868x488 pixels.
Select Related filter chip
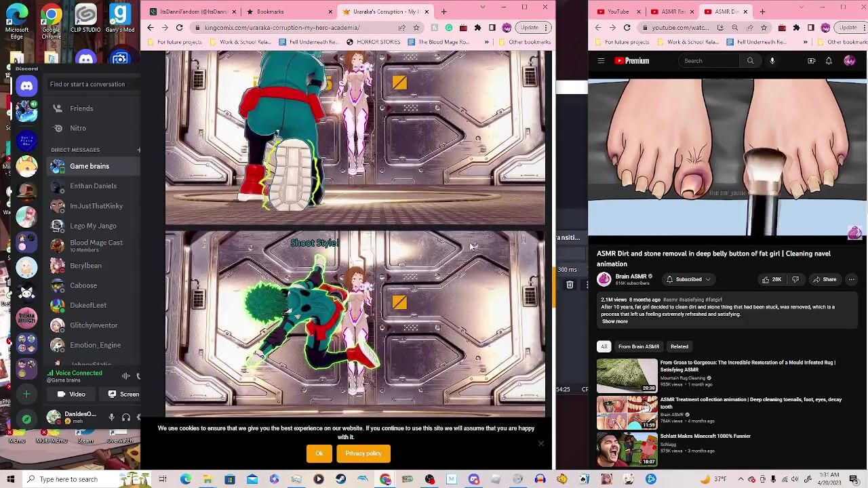(679, 346)
